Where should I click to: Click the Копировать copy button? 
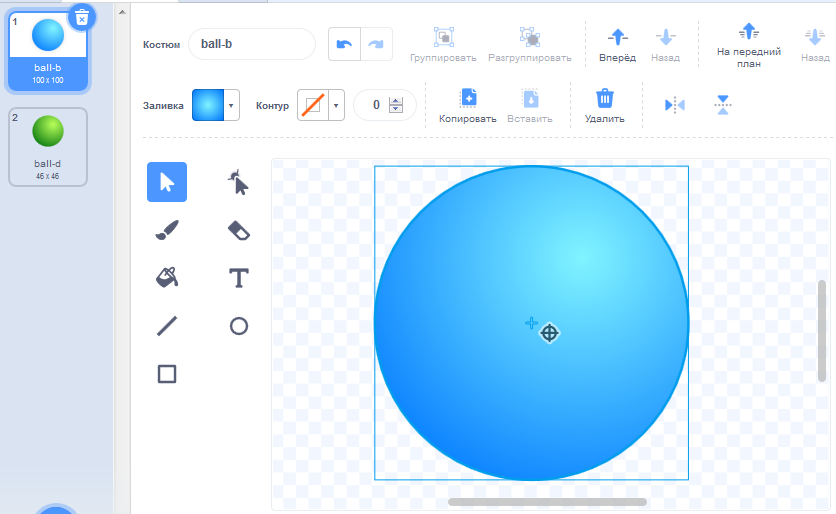click(x=467, y=105)
